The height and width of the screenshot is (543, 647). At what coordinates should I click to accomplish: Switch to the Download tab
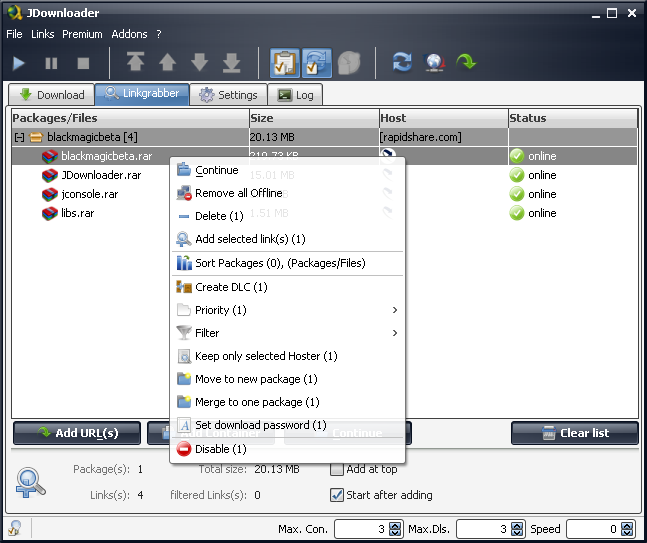(52, 95)
